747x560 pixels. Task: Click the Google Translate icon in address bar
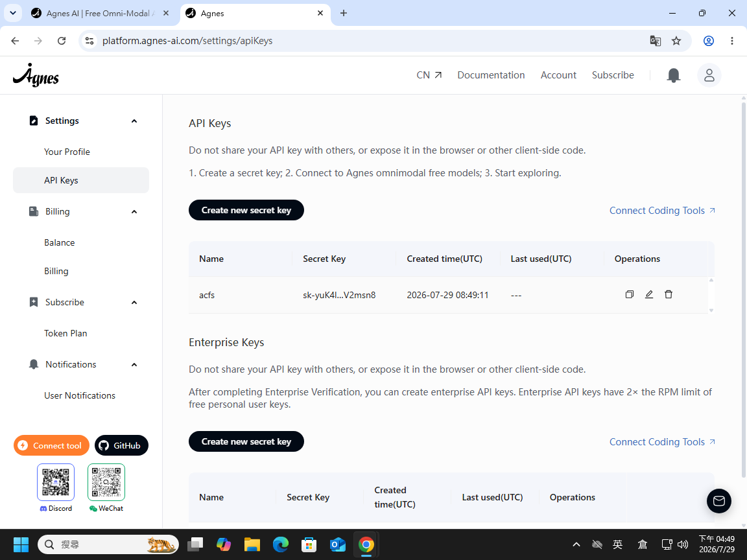pos(655,41)
